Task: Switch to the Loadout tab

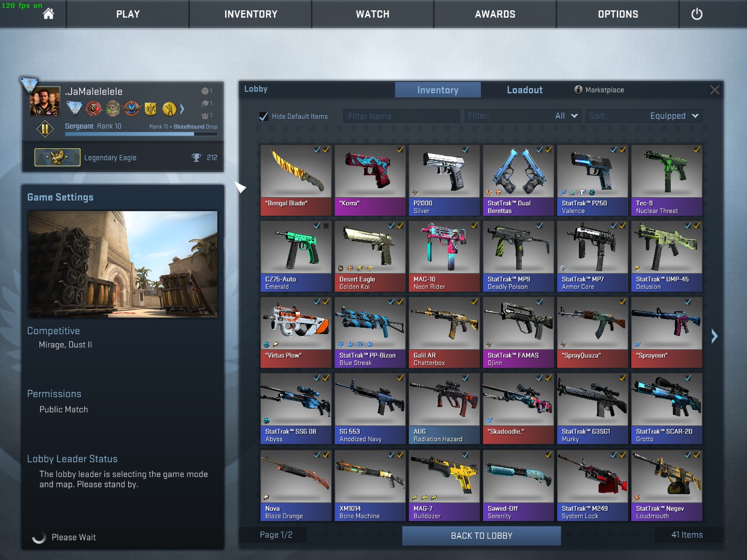Action: 524,90
